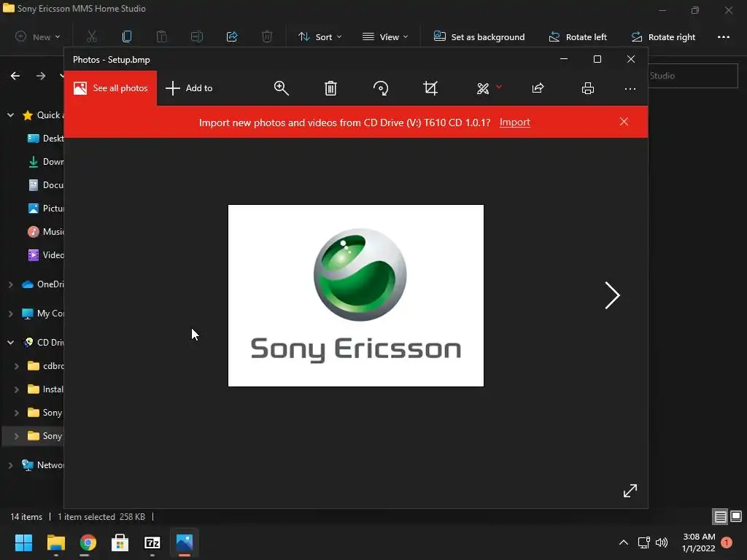Select Downloads in the navigation pane

point(46,161)
